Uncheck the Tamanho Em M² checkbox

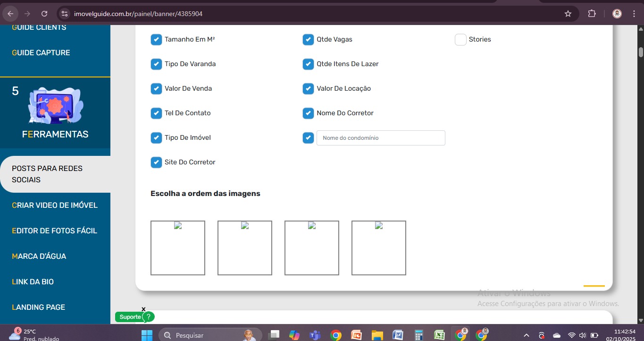(156, 40)
